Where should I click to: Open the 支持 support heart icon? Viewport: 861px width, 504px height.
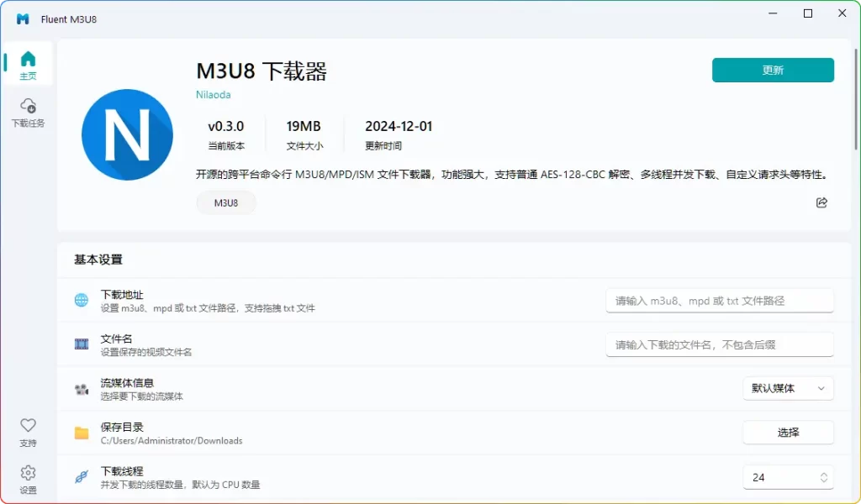point(28,432)
